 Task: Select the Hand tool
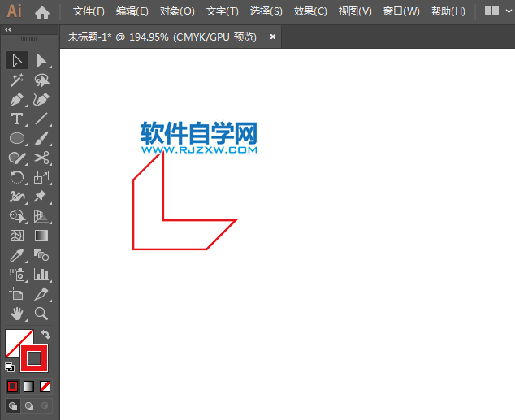[x=17, y=314]
